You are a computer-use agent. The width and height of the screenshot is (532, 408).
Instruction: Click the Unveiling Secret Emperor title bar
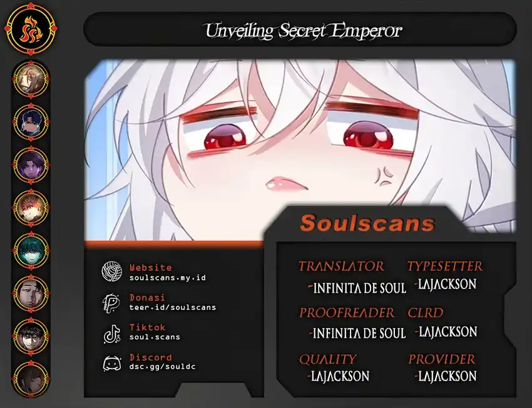[x=300, y=29]
